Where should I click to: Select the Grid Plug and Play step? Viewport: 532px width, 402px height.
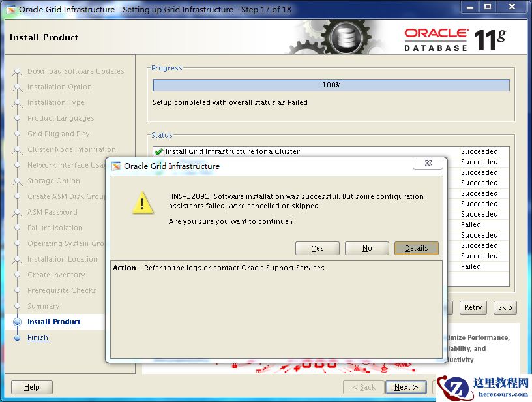[59, 134]
